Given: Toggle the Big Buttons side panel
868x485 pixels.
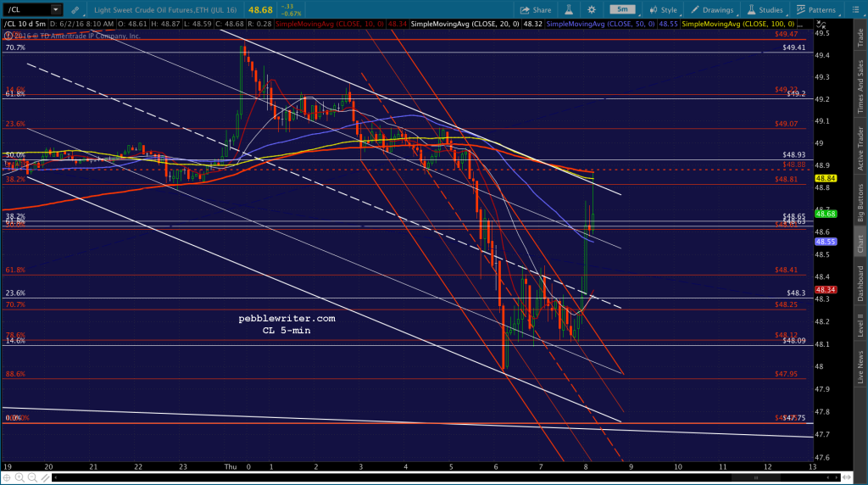Looking at the screenshot, I should click(860, 203).
